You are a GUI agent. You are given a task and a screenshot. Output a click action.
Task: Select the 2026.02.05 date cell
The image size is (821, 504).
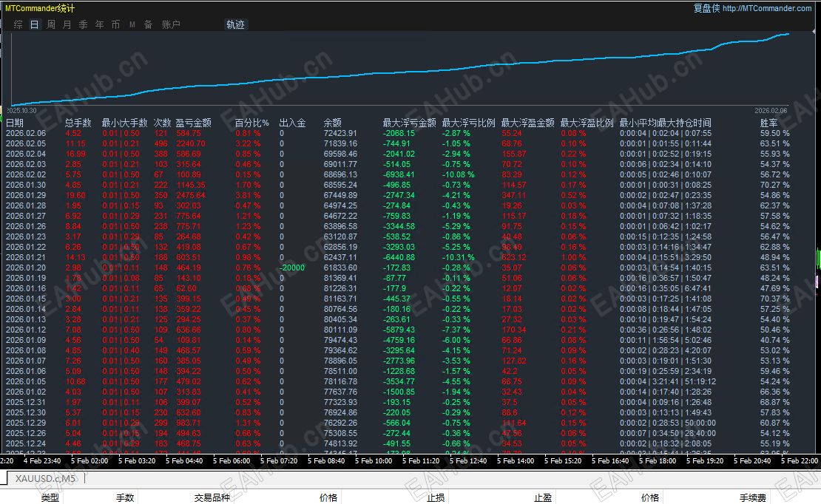(26, 144)
